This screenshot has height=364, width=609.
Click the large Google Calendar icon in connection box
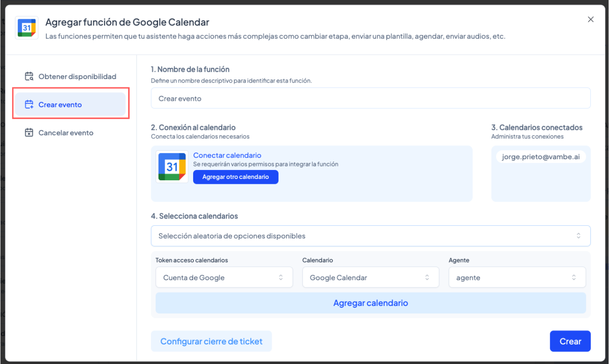tap(172, 167)
